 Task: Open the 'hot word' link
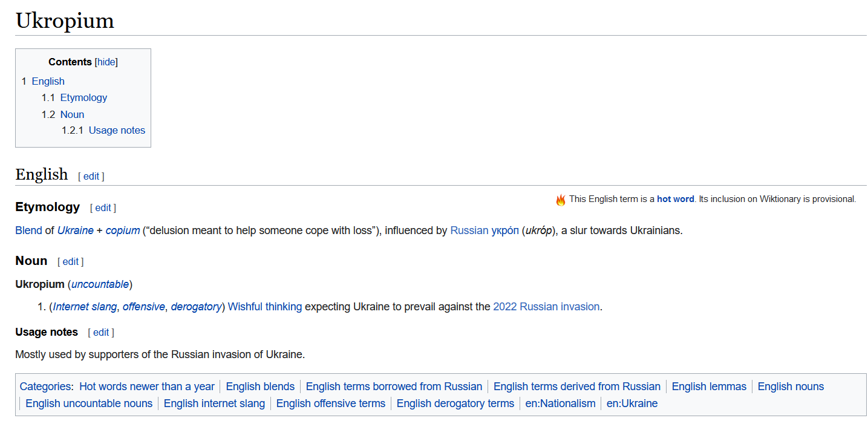(x=676, y=199)
